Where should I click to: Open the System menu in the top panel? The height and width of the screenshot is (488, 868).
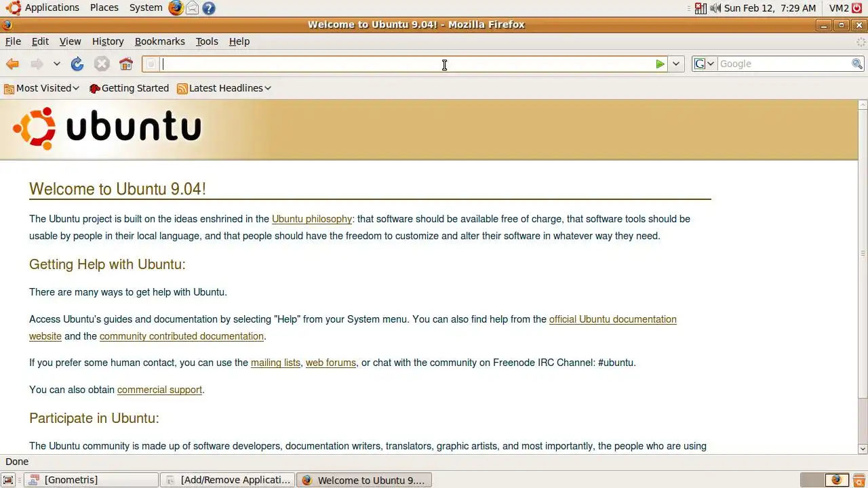point(146,7)
